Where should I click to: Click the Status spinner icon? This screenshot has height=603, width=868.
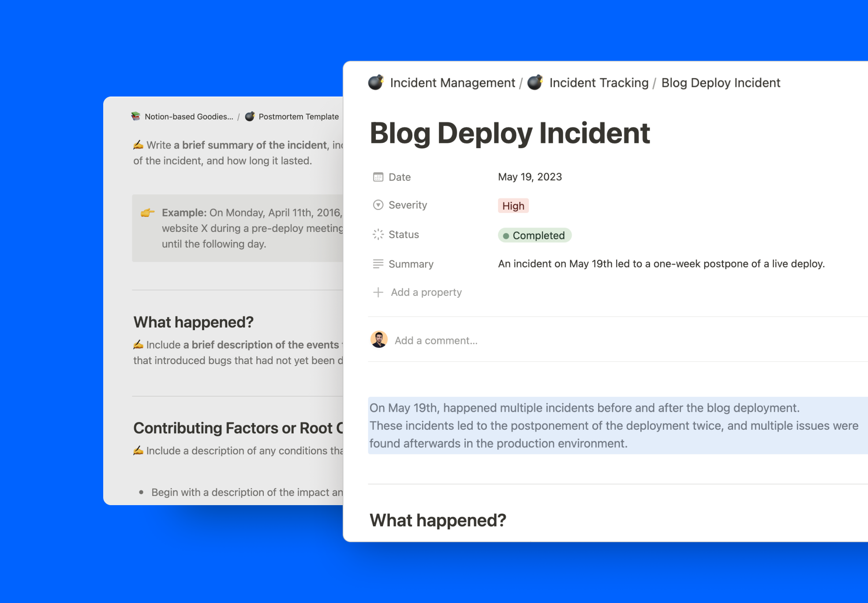(378, 234)
